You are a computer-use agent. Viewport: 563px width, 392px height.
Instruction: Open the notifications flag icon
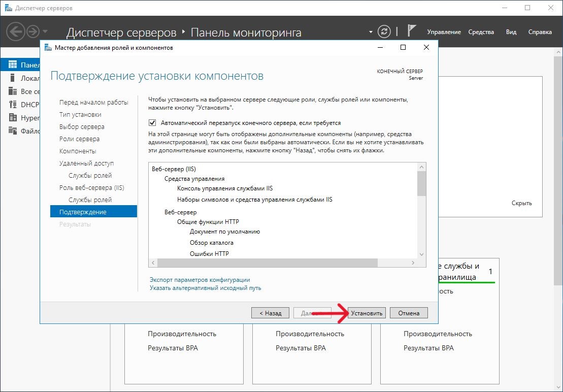click(x=412, y=31)
